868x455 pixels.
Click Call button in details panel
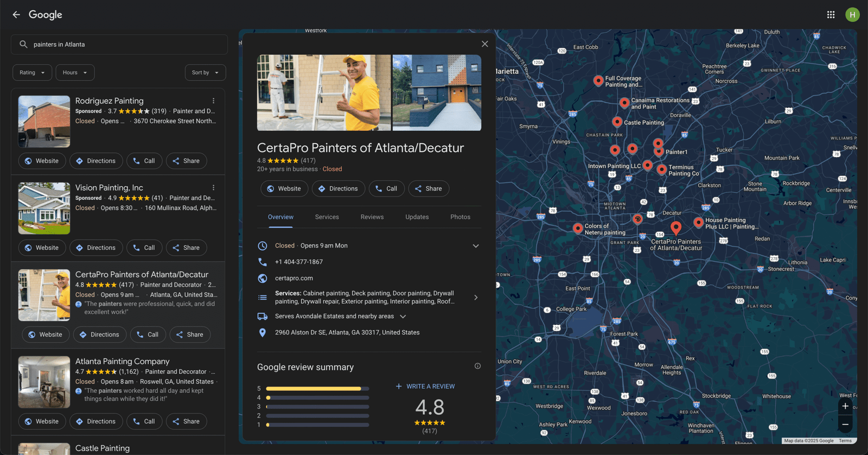[387, 189]
